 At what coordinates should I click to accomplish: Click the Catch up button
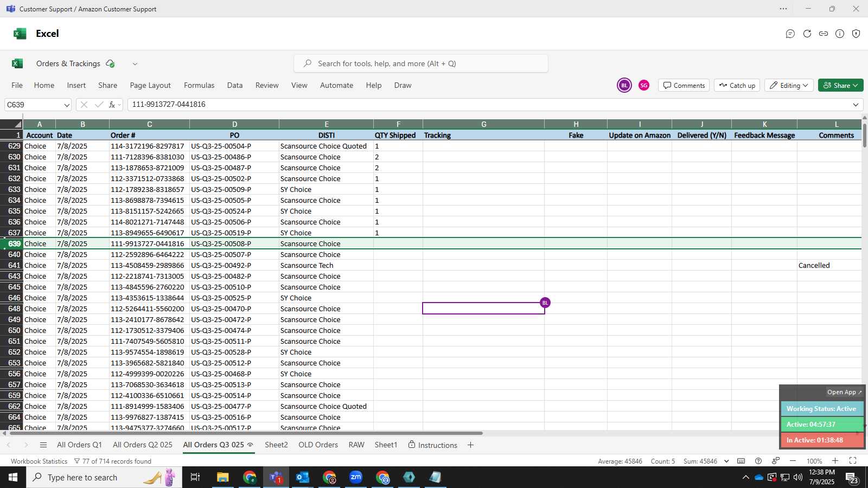(x=737, y=85)
